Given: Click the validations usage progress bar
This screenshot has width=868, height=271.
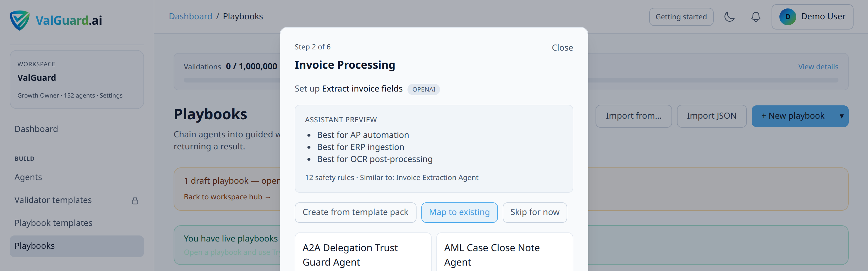Looking at the screenshot, I should [x=511, y=80].
